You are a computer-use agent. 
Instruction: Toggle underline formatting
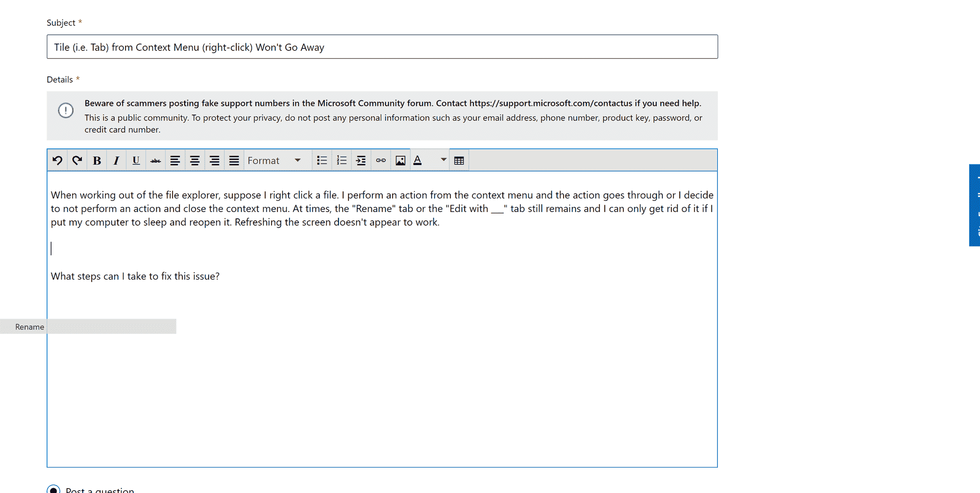point(136,161)
